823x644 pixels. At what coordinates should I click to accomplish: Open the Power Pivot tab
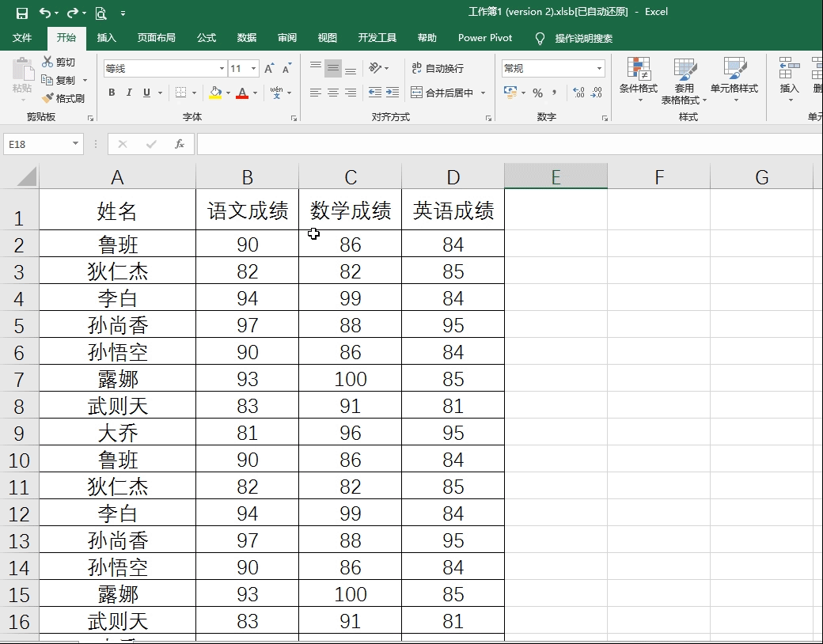click(485, 38)
